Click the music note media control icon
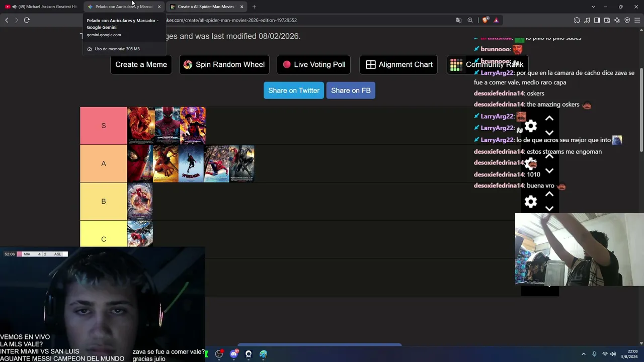The image size is (644, 362). 587,20
